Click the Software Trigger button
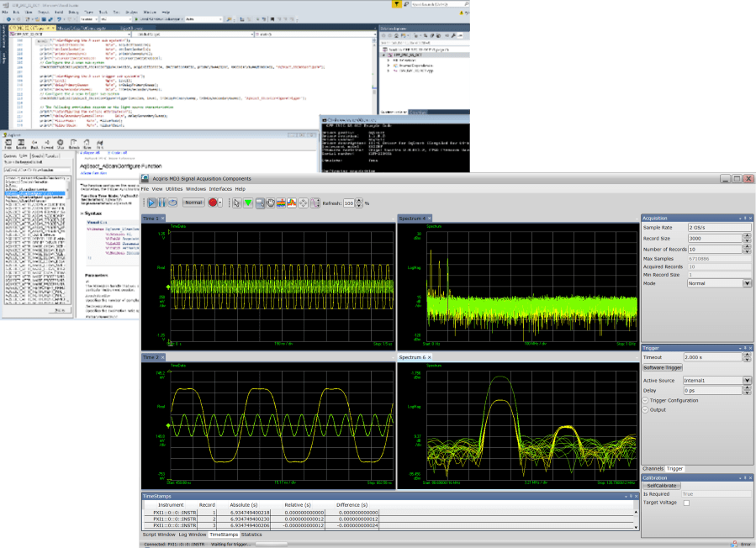Screen dimensions: 756x548 (x=663, y=368)
